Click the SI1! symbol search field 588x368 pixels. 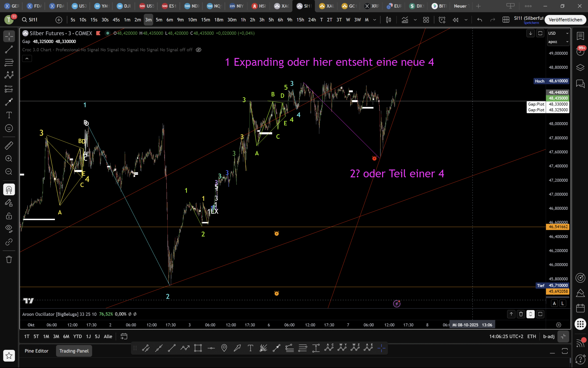(x=33, y=20)
